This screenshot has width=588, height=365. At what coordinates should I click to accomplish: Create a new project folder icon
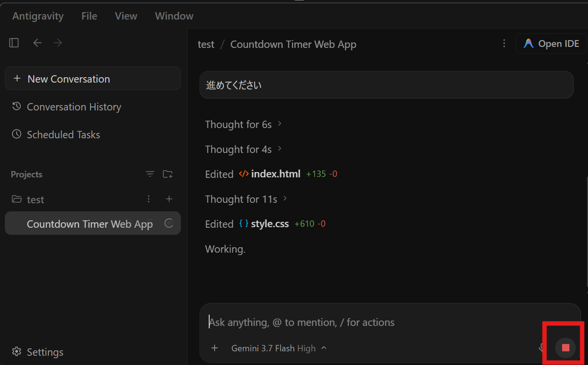pyautogui.click(x=168, y=174)
